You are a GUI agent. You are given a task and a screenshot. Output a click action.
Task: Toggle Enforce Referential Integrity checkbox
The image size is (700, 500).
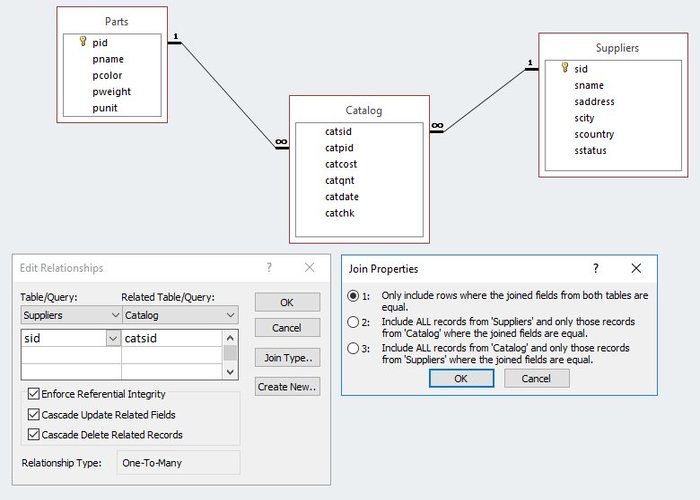[35, 395]
